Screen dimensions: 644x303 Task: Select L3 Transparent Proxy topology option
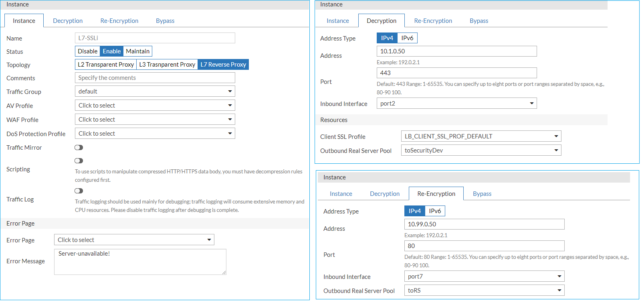pyautogui.click(x=167, y=65)
